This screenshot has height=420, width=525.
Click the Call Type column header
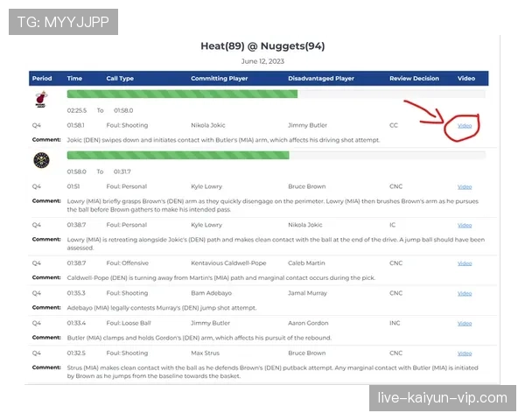click(120, 79)
